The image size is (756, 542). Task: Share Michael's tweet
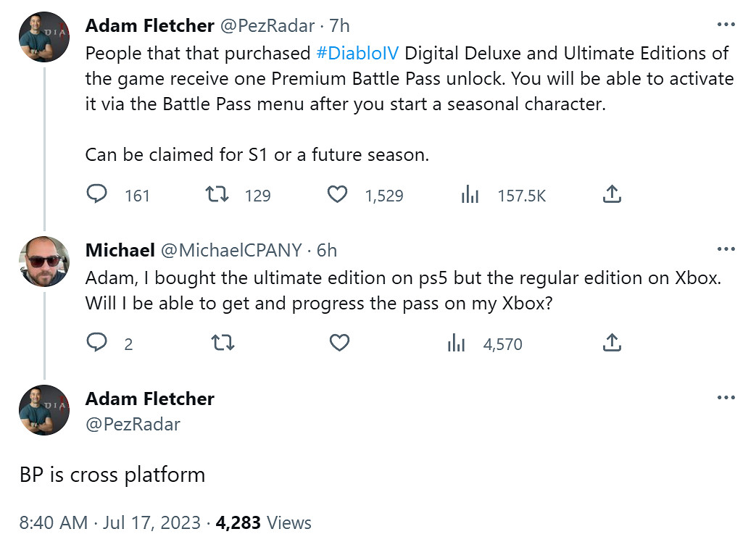[611, 342]
